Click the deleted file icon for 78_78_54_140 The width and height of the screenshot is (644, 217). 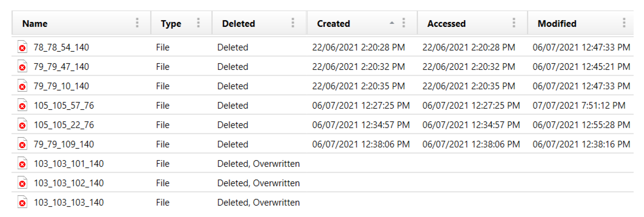[x=22, y=47]
